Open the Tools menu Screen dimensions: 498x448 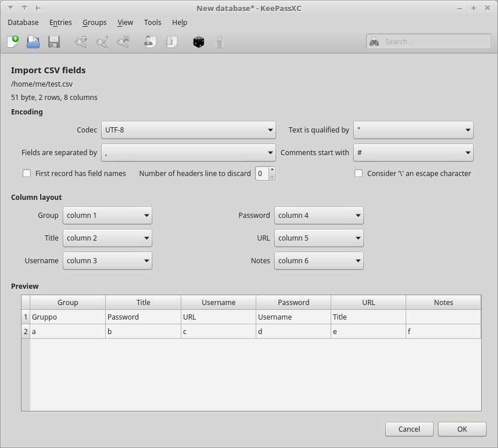pyautogui.click(x=152, y=22)
